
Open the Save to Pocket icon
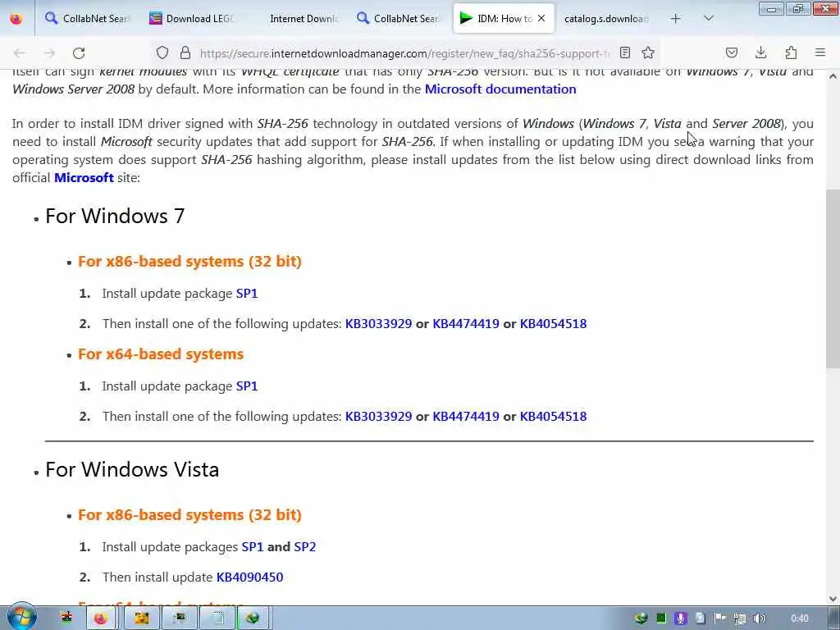[731, 52]
